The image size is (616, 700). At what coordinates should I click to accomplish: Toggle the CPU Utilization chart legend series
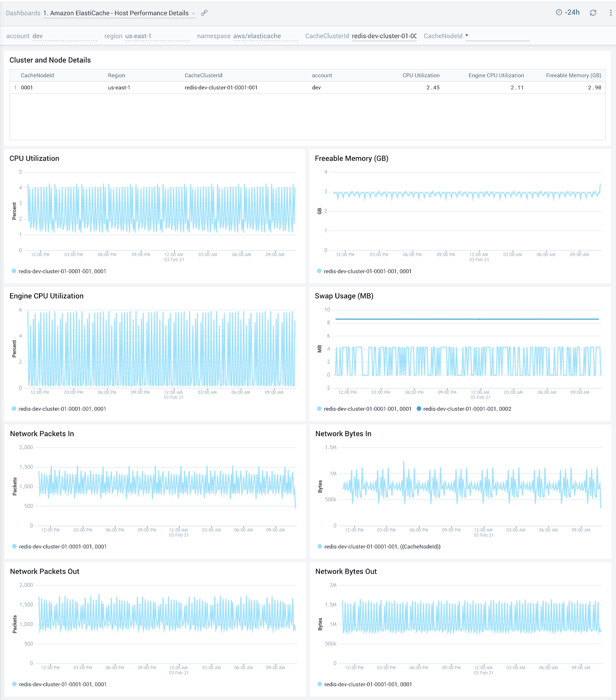(62, 271)
